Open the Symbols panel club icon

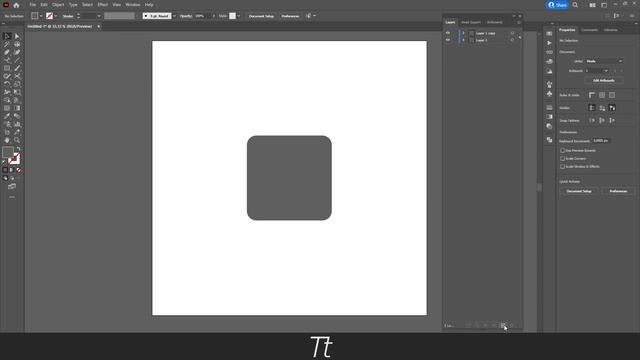(x=549, y=94)
